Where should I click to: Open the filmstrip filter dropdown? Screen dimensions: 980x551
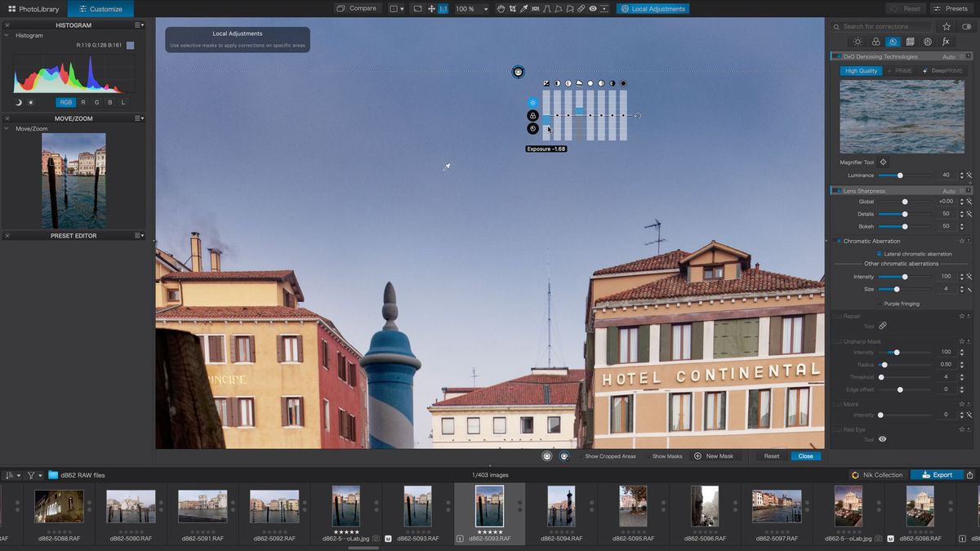click(35, 475)
